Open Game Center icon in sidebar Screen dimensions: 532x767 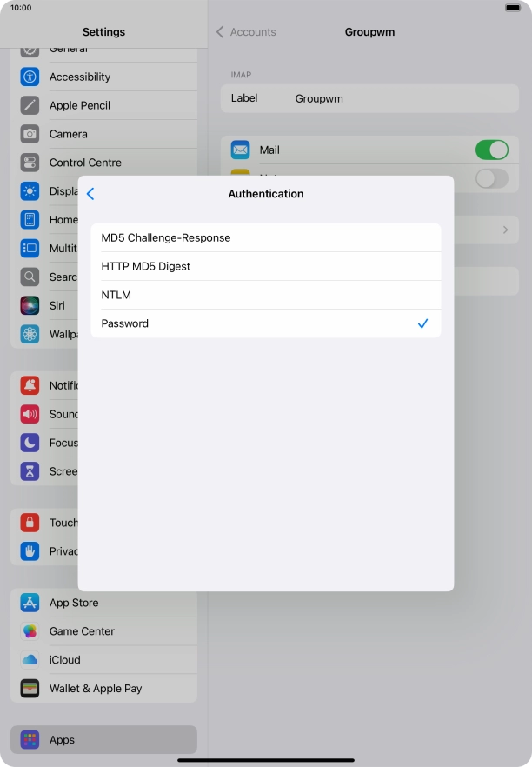coord(30,631)
